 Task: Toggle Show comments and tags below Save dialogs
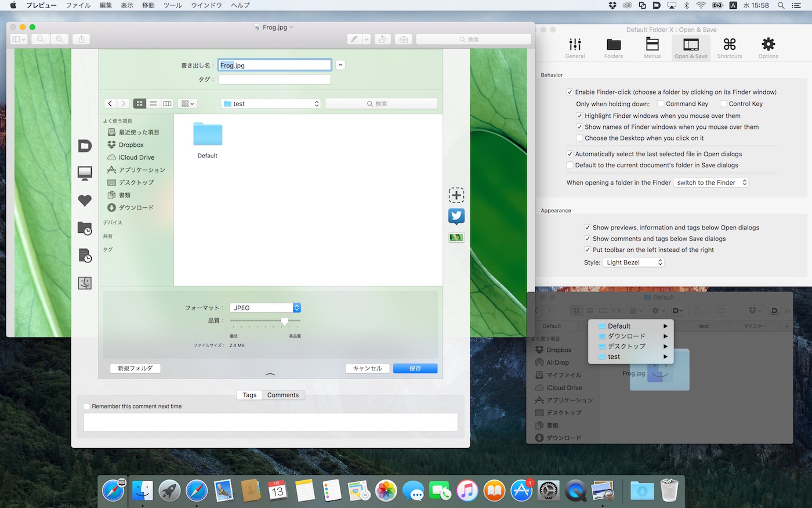click(x=588, y=239)
